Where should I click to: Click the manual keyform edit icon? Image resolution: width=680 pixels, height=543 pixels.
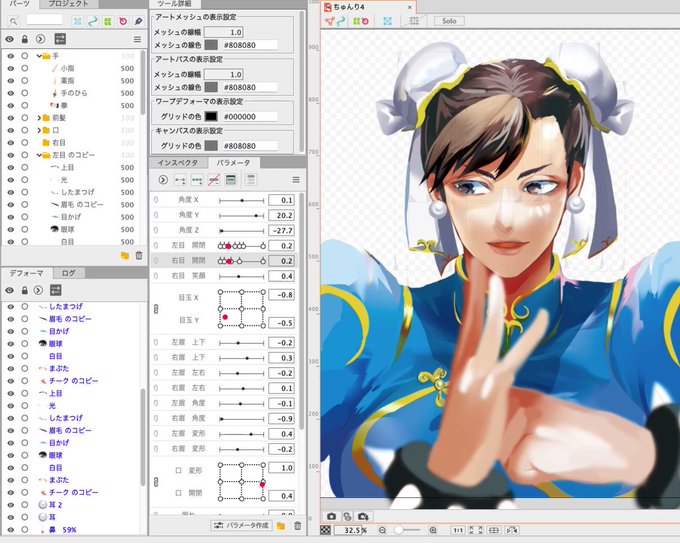point(231,180)
